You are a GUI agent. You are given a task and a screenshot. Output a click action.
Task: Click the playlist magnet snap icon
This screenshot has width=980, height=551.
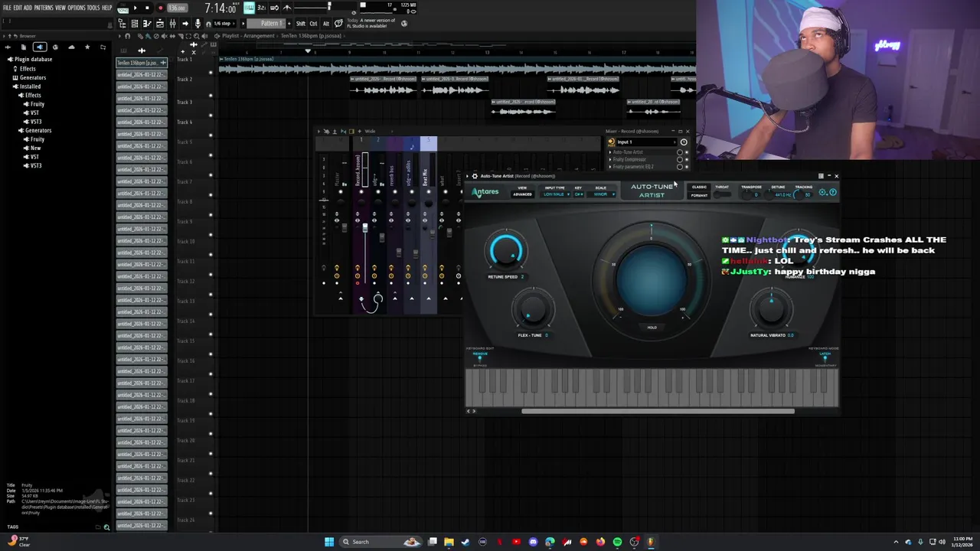pyautogui.click(x=128, y=36)
